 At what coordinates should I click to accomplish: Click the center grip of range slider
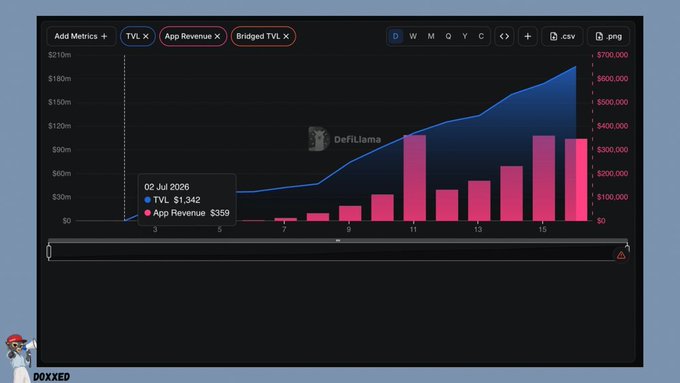338,240
